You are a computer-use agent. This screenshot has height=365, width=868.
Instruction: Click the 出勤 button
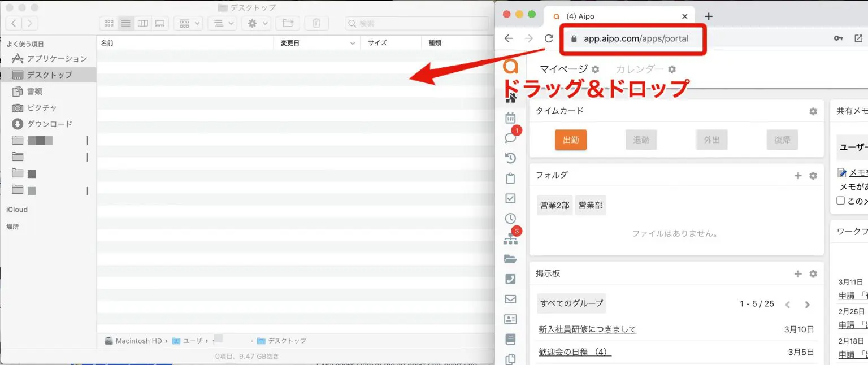click(571, 140)
